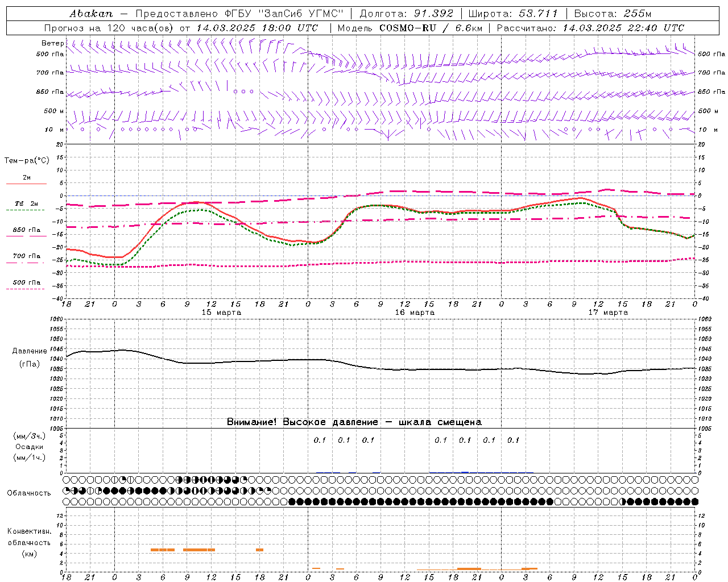Click the '(мм/1ч.)' precipitation unit label
This screenshot has height=582, width=728.
pyautogui.click(x=30, y=458)
